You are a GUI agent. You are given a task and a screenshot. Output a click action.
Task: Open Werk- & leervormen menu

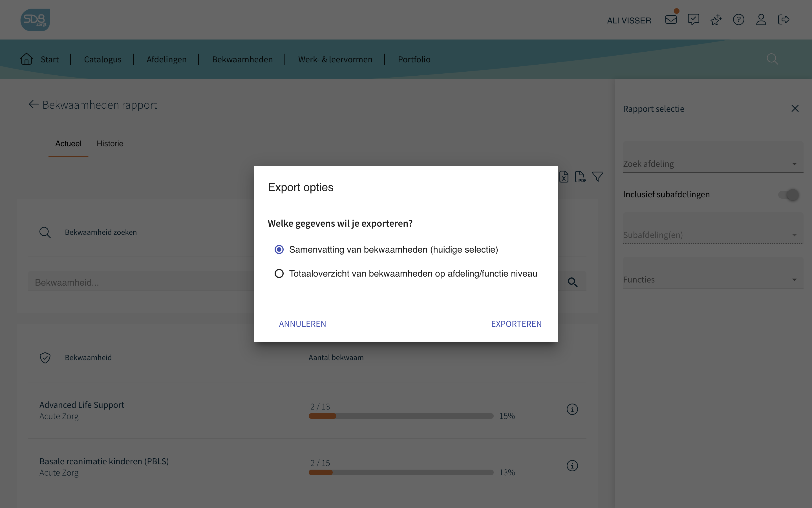click(335, 60)
